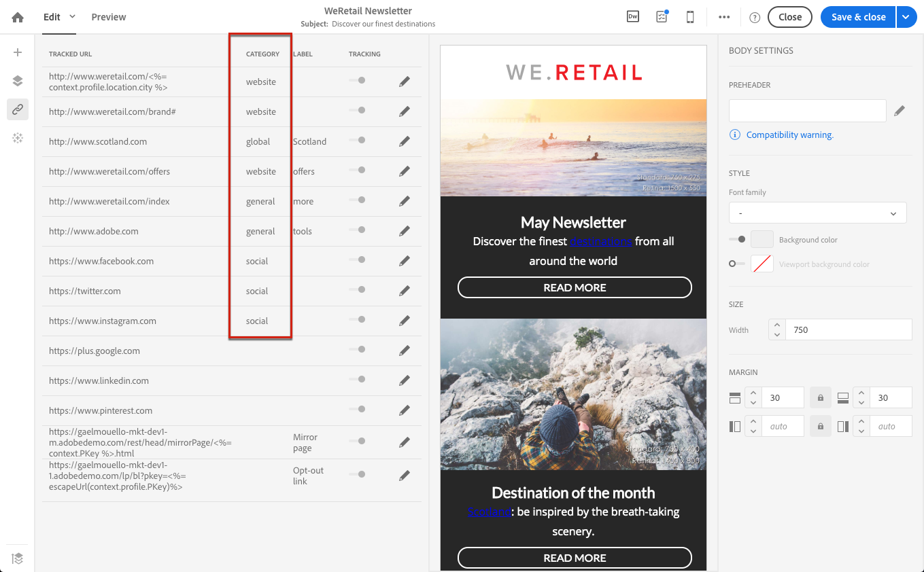The image size is (924, 572).
Task: Open the help question mark icon
Action: coord(755,18)
